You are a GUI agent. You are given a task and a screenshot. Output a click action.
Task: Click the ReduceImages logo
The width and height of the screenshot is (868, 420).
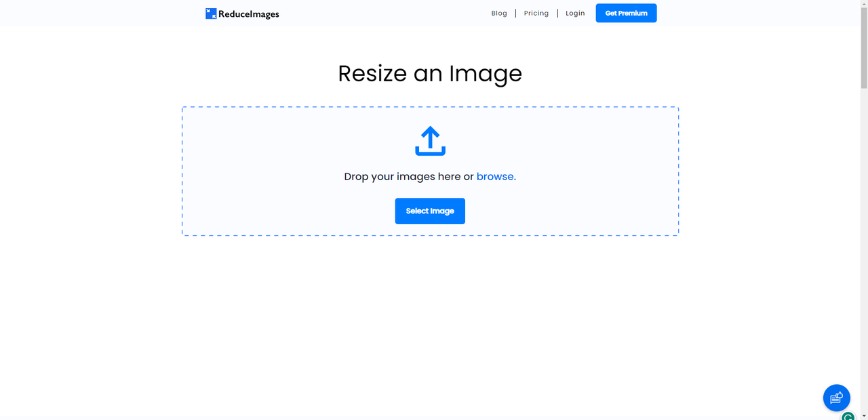click(242, 14)
